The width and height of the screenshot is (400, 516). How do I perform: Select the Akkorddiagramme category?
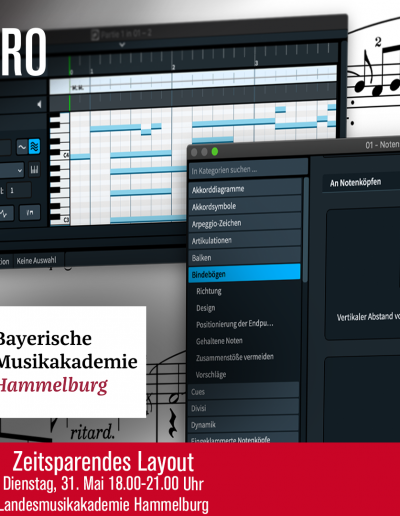tap(245, 189)
